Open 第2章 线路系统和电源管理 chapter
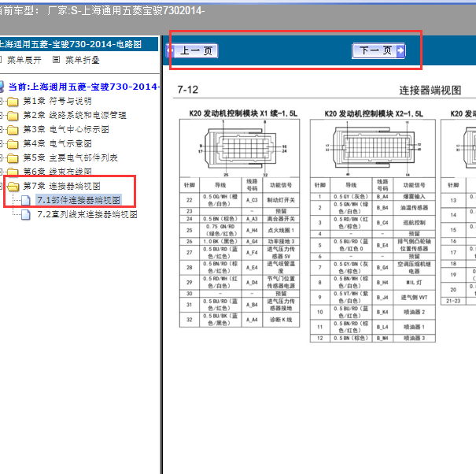 (x=75, y=115)
